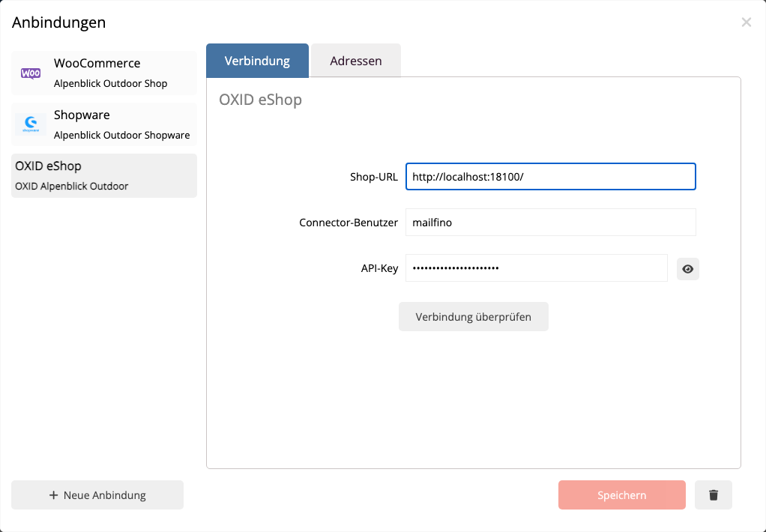Add a Neue Anbindung
The height and width of the screenshot is (532, 766).
97,495
